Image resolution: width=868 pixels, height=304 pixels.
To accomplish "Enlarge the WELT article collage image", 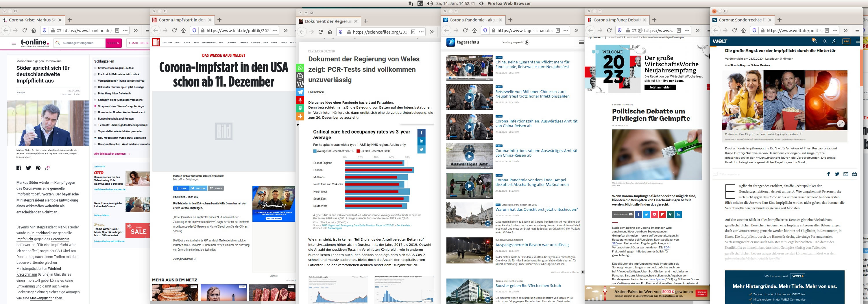I will tap(841, 124).
